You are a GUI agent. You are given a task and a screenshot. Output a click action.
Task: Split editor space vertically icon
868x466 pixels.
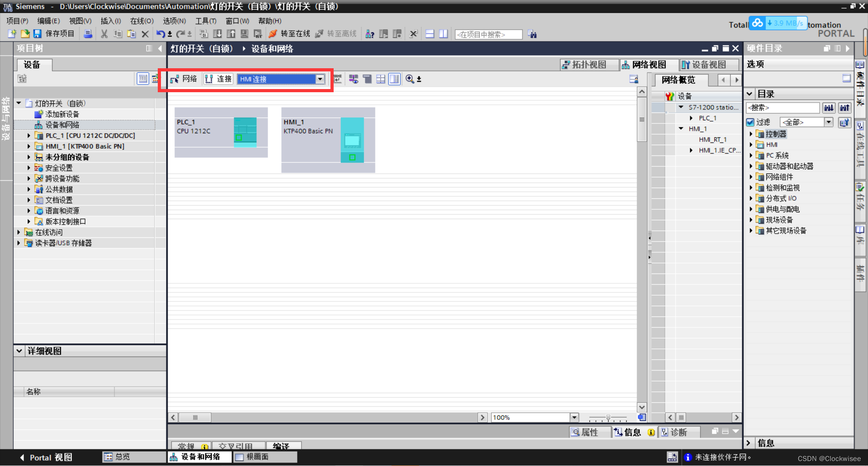[x=443, y=34]
